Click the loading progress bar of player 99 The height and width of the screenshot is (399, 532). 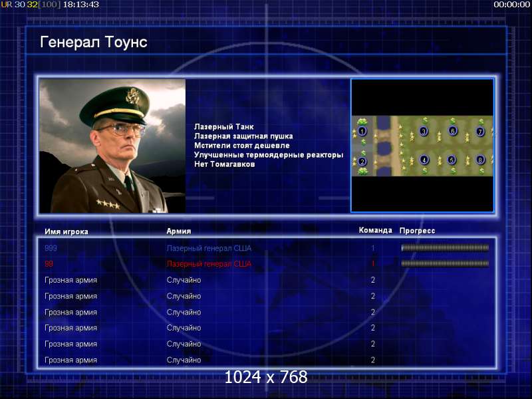click(445, 263)
